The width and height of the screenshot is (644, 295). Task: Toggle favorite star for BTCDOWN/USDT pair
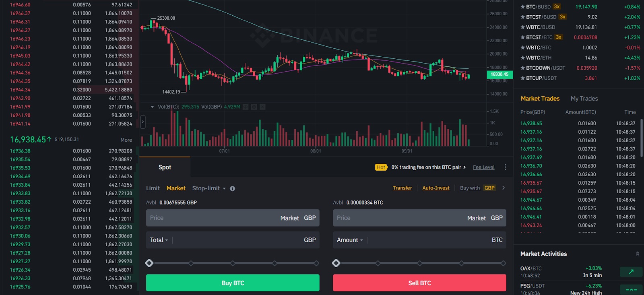coord(522,68)
